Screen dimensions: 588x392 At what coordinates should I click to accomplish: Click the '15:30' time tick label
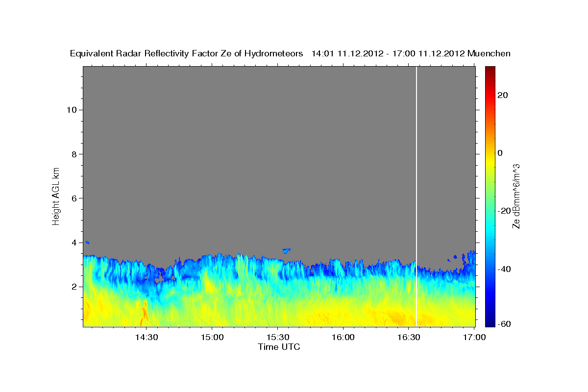tap(277, 337)
